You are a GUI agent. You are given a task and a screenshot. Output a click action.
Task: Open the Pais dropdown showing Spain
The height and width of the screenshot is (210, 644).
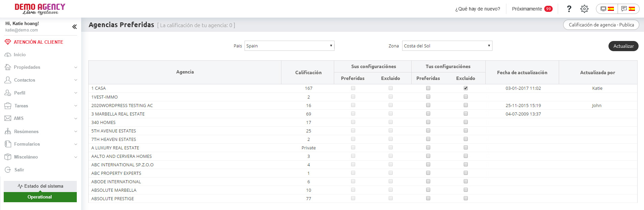tap(290, 46)
